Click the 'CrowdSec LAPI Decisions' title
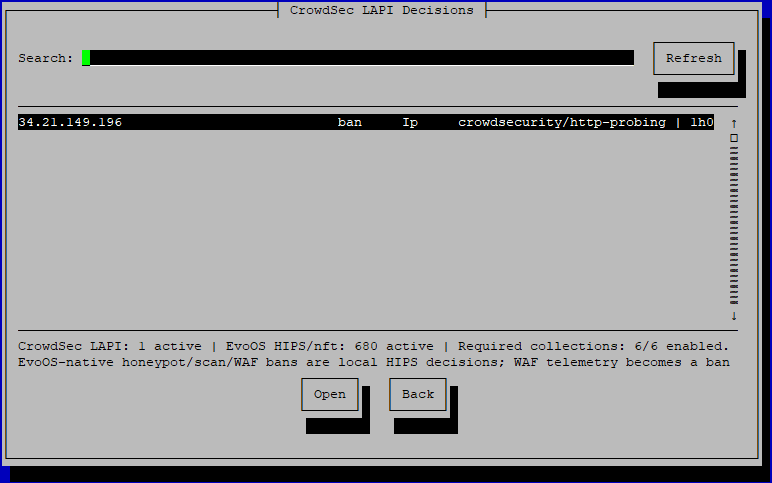The height and width of the screenshot is (483, 772). pyautogui.click(x=382, y=10)
